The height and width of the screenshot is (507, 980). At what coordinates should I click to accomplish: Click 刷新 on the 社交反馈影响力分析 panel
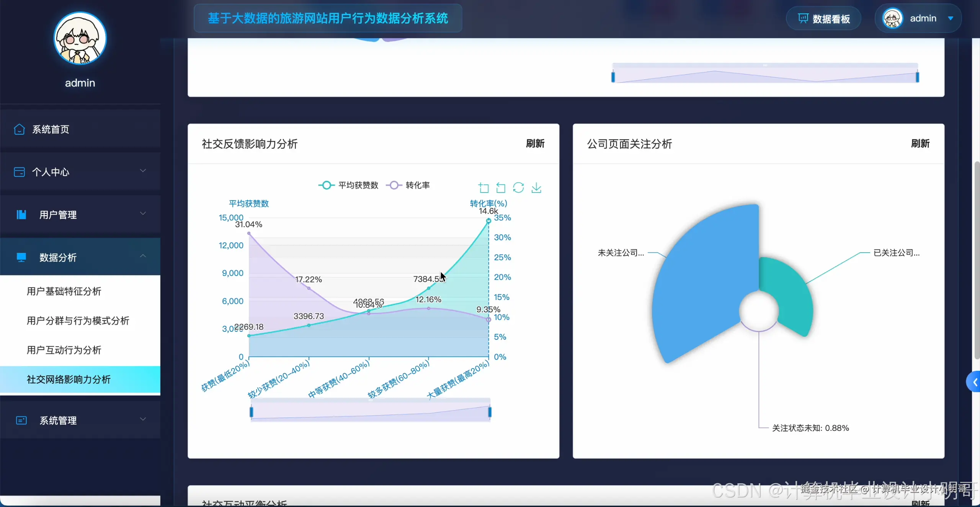[535, 143]
